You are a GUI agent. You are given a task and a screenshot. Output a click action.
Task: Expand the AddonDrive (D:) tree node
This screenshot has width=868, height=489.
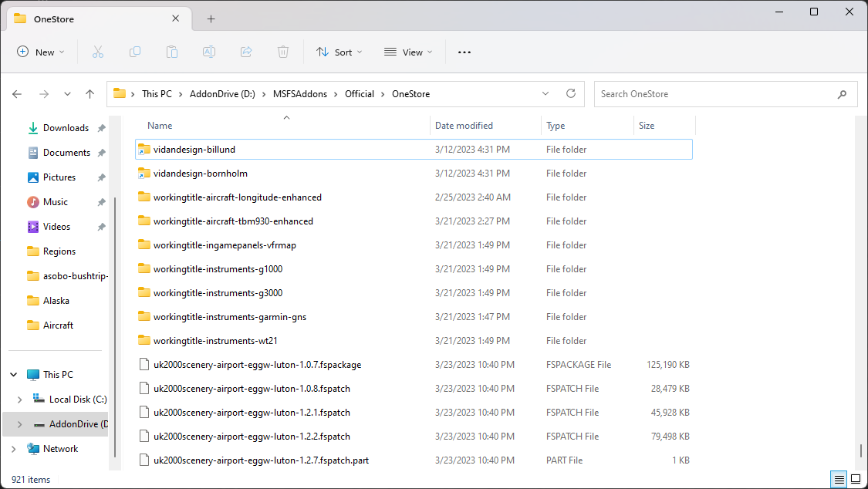[x=20, y=424]
